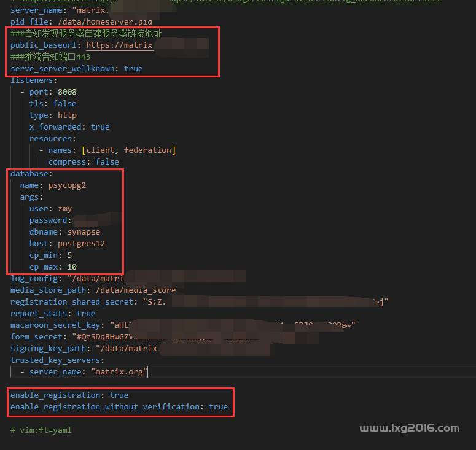Click the 'cp_min: 5' line

[x=51, y=255]
